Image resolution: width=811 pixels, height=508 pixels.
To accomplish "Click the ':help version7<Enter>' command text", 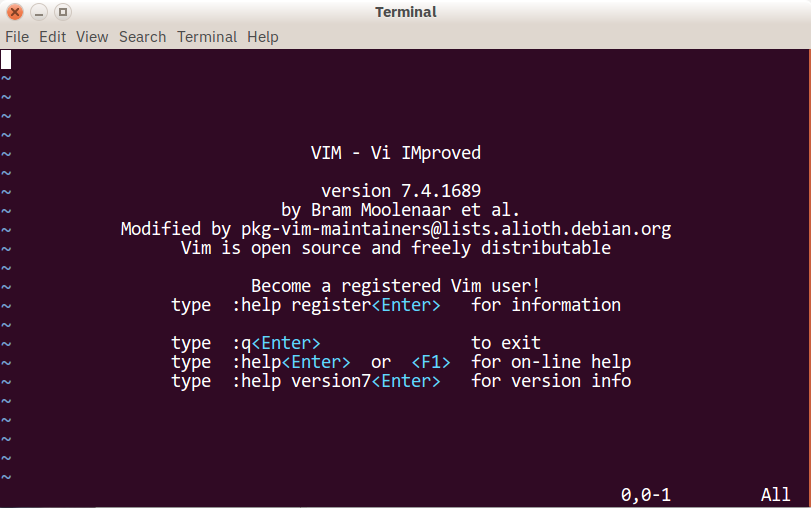I will [336, 381].
